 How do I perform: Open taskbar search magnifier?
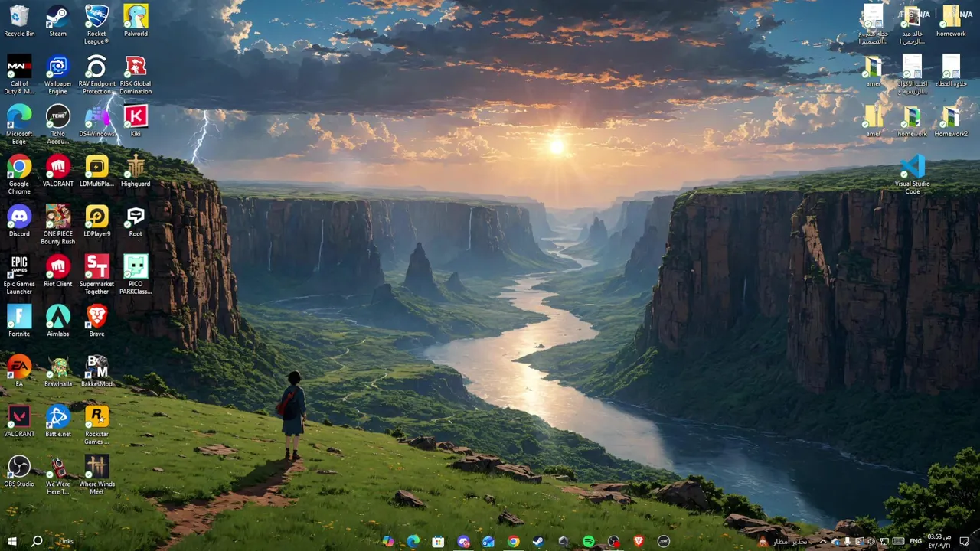coord(37,541)
